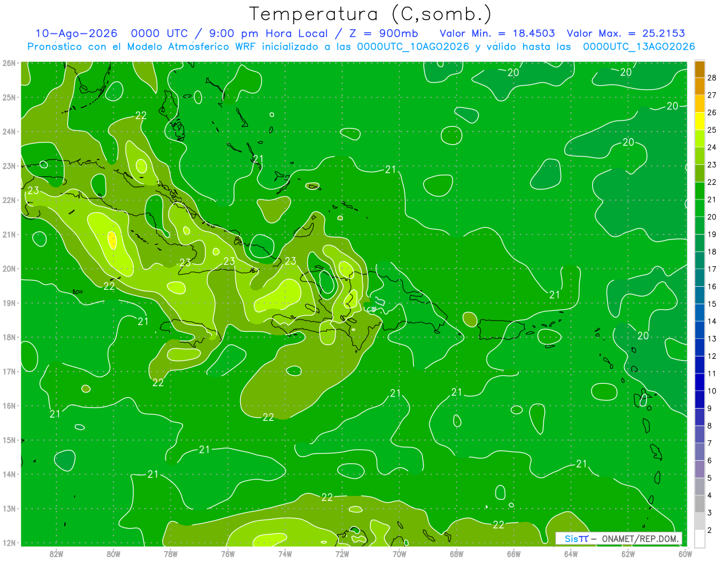
Task: Click the blue color scale segment between 12 and 13
Action: [x=699, y=347]
